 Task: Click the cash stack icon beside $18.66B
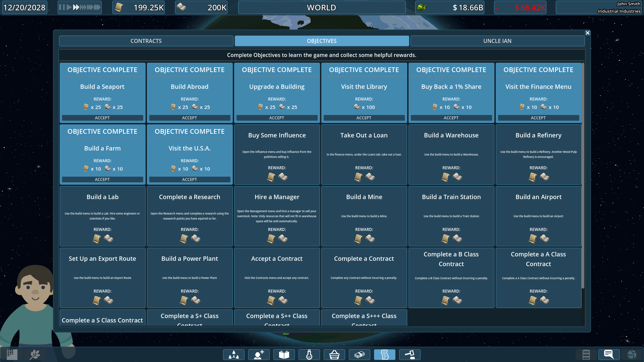tap(422, 7)
